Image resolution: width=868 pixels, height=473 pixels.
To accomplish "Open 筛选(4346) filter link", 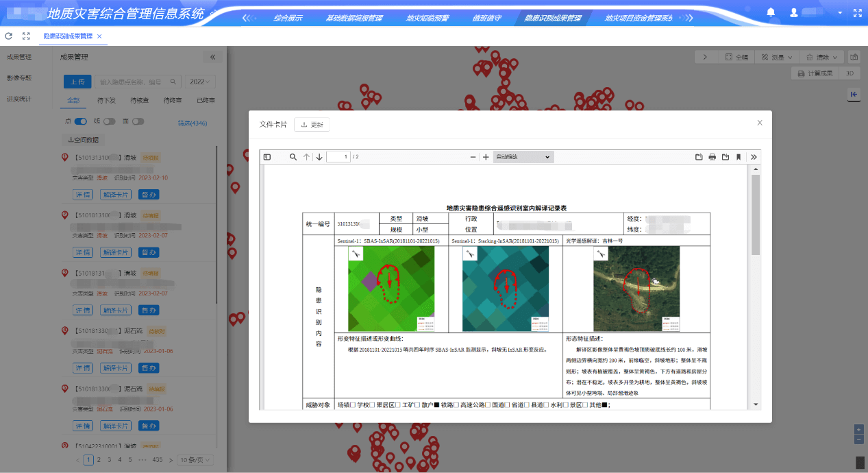I will point(192,123).
